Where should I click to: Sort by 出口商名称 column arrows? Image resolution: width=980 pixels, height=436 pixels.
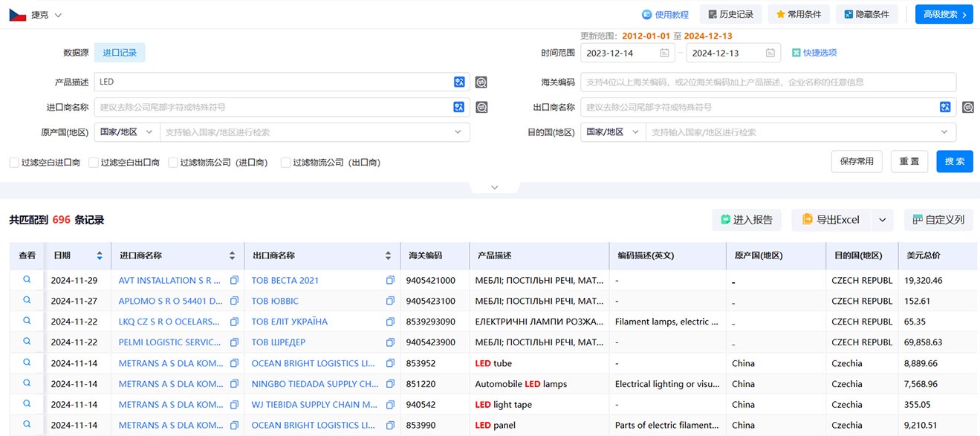[388, 256]
